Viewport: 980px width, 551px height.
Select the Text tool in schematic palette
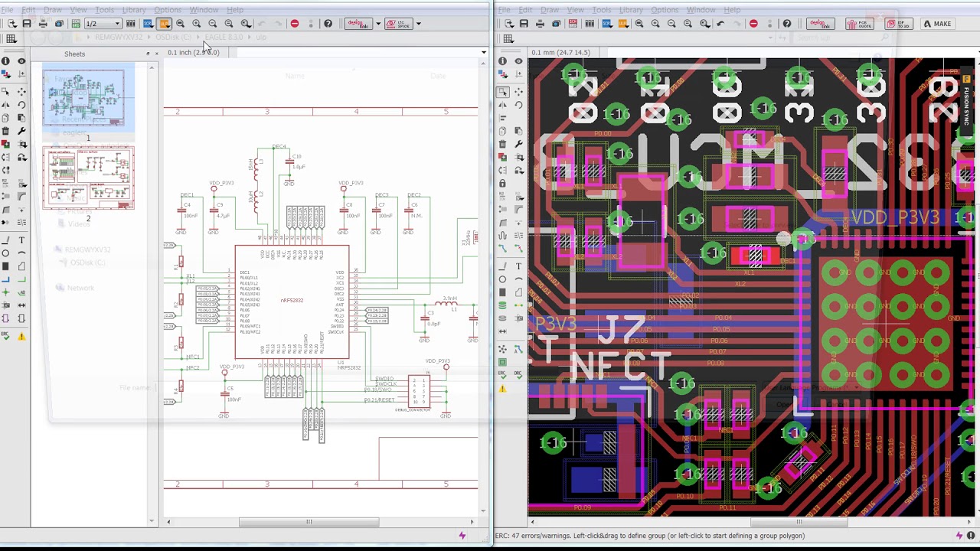[x=21, y=240]
